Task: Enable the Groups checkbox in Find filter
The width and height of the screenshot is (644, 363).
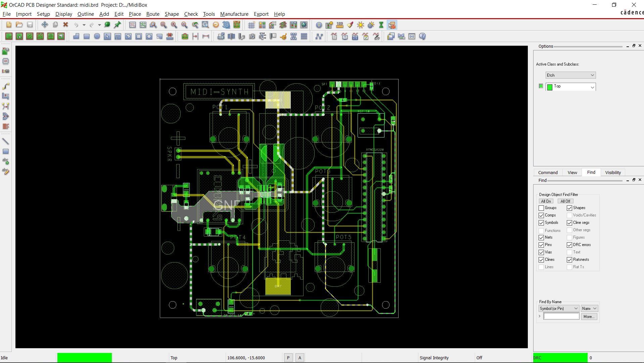Action: coord(541,208)
